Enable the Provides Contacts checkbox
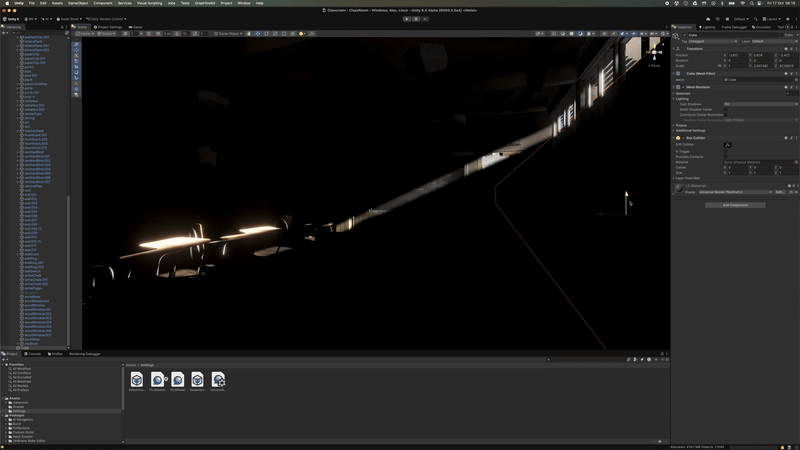The image size is (800, 450). coord(726,156)
